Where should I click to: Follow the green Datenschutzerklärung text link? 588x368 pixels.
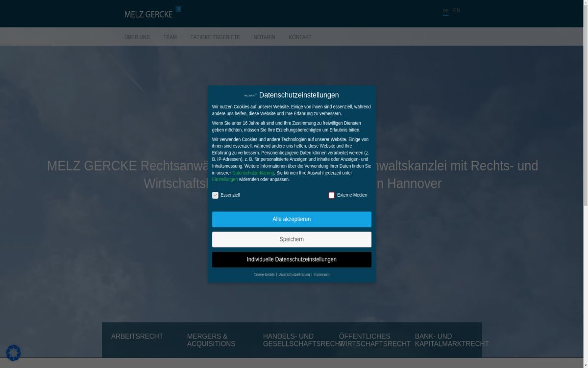tap(253, 173)
